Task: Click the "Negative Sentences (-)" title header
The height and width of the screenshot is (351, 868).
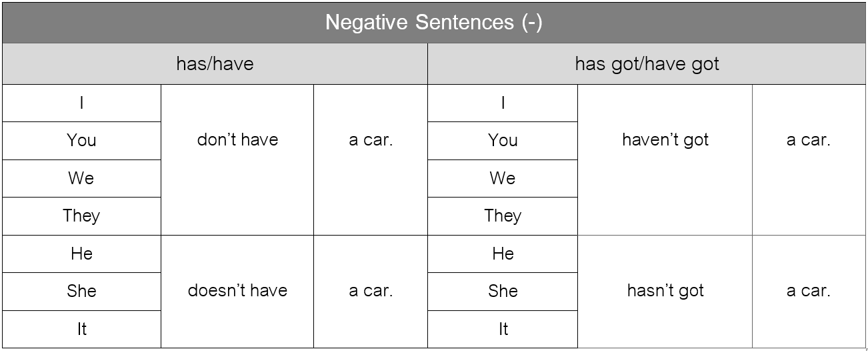Action: 434,23
